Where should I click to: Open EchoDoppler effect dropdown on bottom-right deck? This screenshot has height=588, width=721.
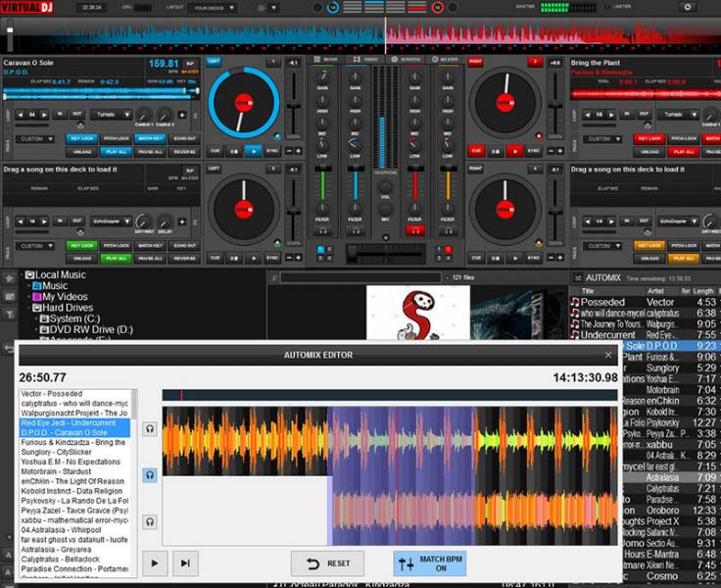[679, 221]
